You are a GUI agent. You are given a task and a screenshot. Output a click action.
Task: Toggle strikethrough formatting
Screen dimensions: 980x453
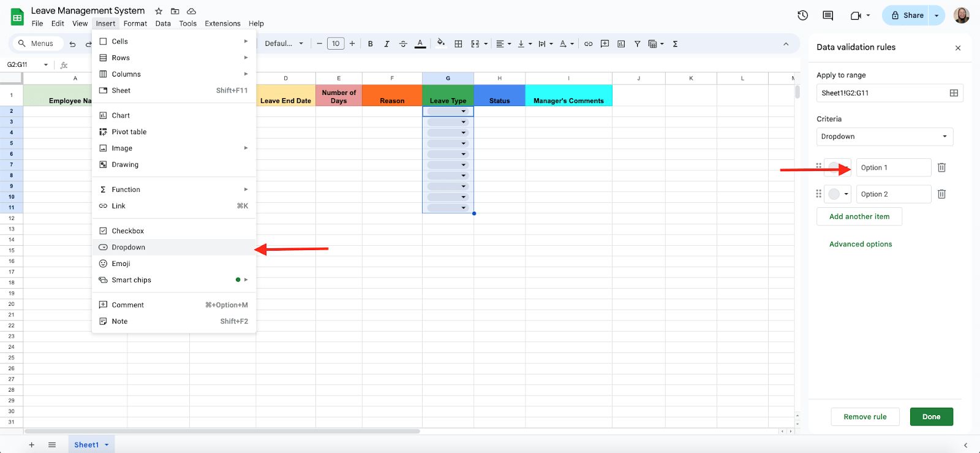click(403, 44)
